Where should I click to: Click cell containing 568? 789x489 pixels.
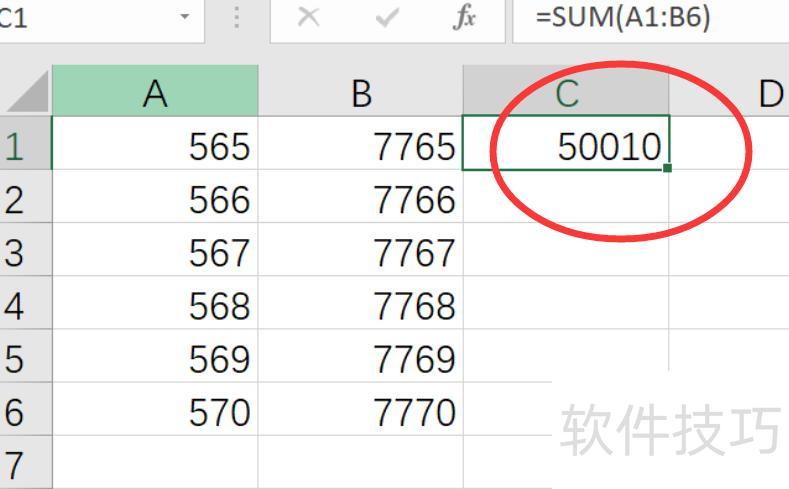click(x=155, y=303)
